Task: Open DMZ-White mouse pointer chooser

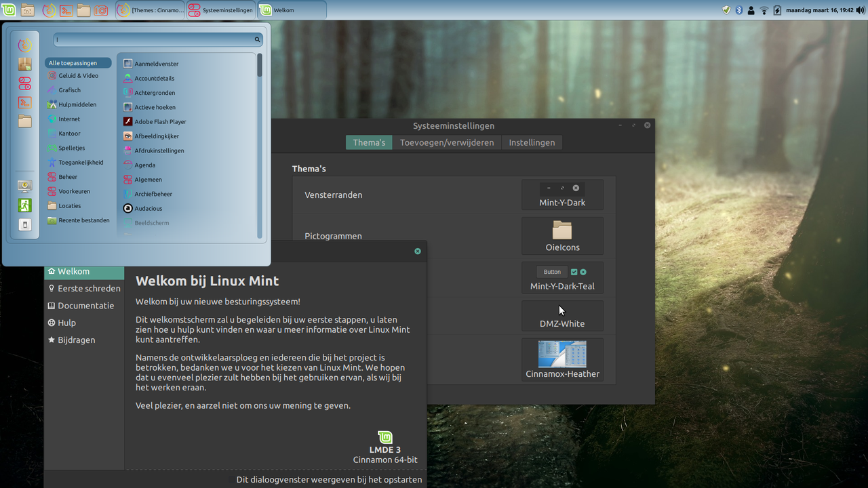Action: pos(562,316)
